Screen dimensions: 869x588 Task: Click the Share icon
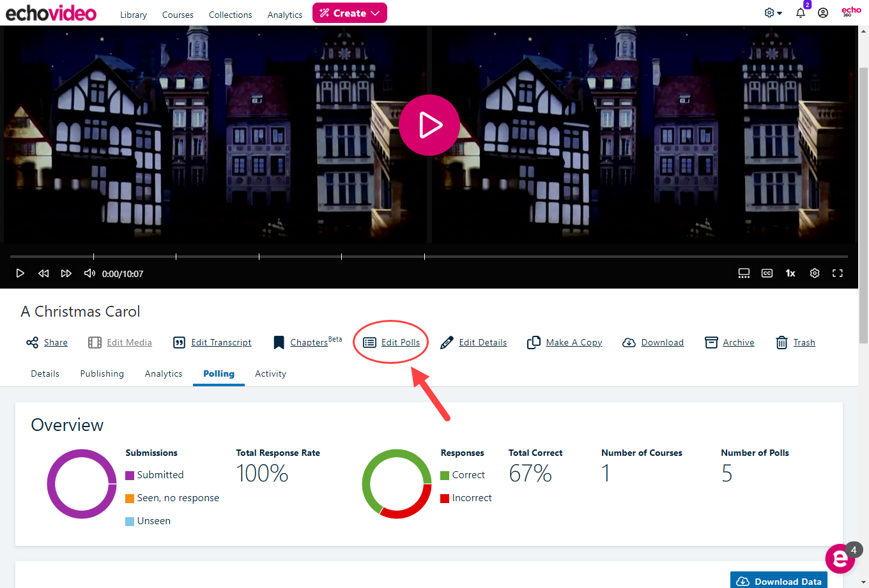pyautogui.click(x=32, y=343)
